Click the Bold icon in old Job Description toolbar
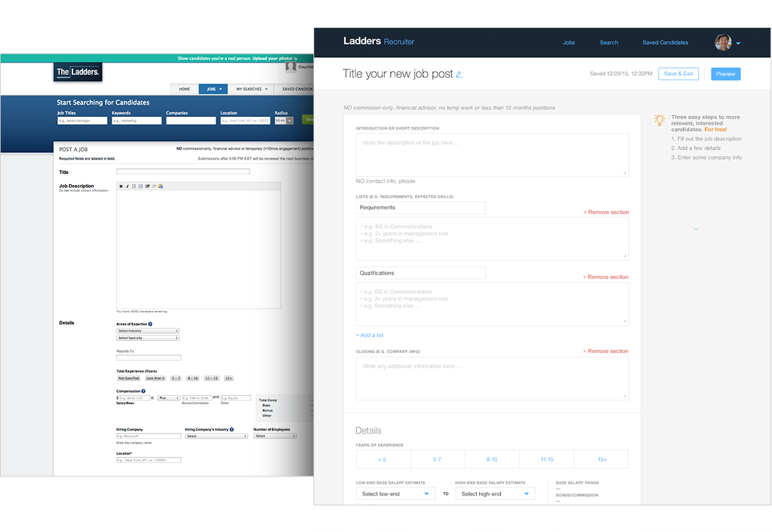This screenshot has height=532, width=772. [x=120, y=186]
